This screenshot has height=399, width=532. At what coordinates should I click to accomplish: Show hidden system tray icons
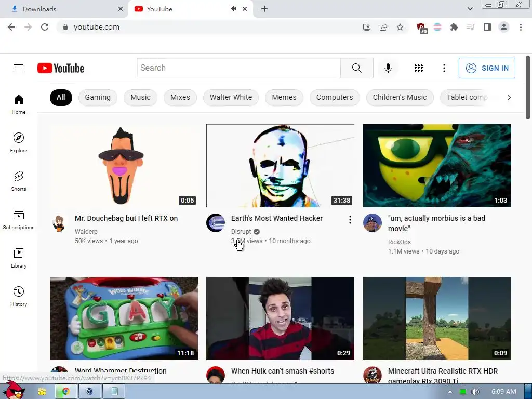pyautogui.click(x=450, y=392)
